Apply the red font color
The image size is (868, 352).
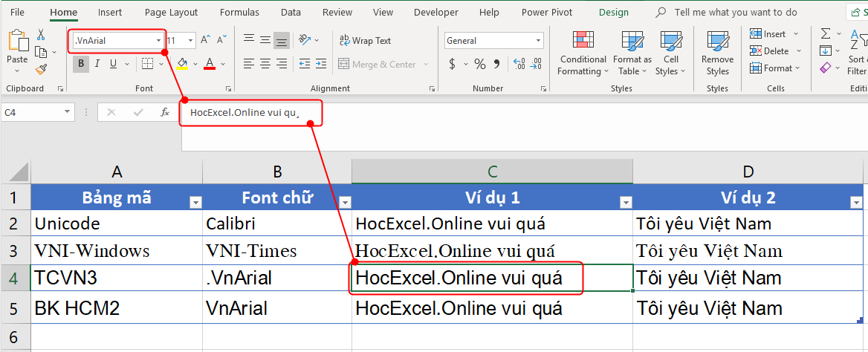point(210,64)
